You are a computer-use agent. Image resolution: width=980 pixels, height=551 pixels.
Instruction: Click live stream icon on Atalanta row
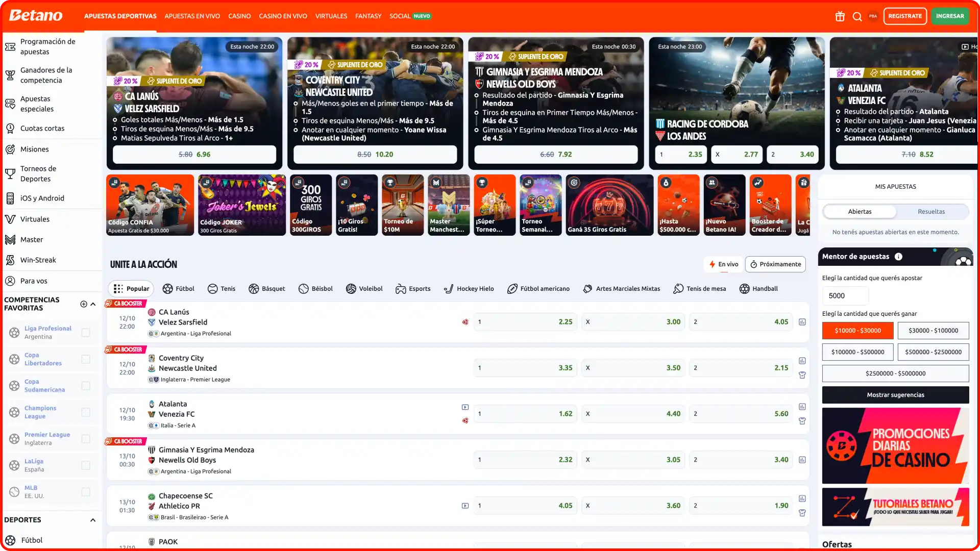click(x=465, y=407)
